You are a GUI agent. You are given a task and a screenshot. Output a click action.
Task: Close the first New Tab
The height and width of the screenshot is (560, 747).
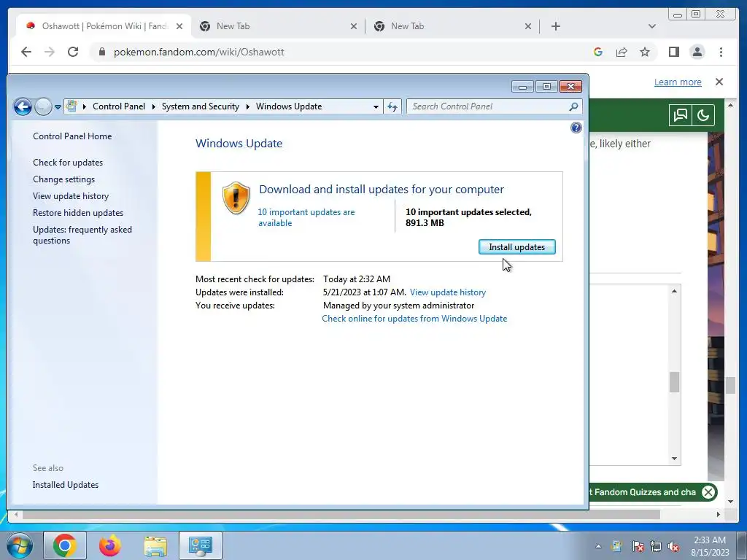354,26
